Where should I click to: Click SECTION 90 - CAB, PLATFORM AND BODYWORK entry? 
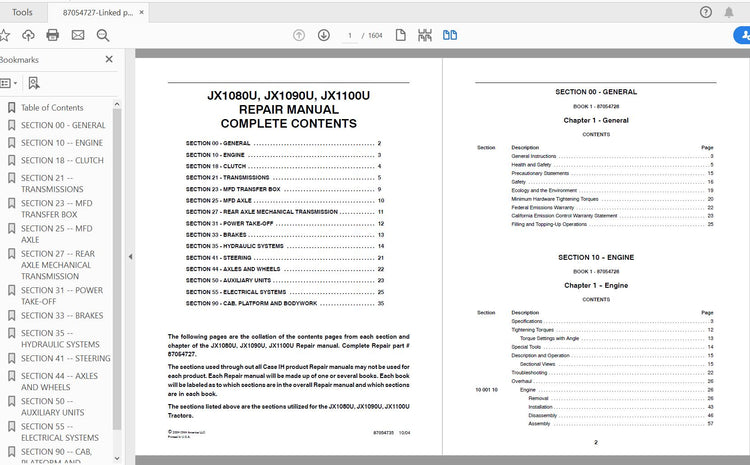point(285,303)
